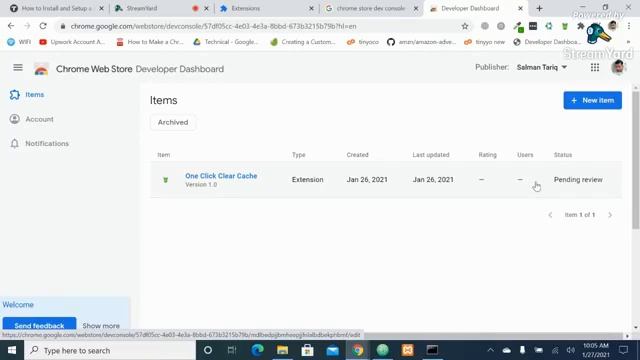
Task: Open the WiFi bookmark
Action: tap(19, 42)
